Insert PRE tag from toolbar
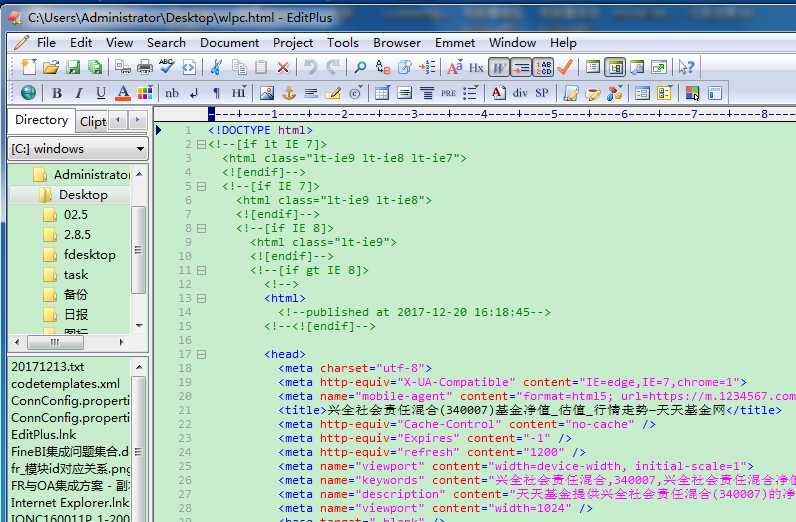Image resolution: width=796 pixels, height=522 pixels. pos(448,93)
